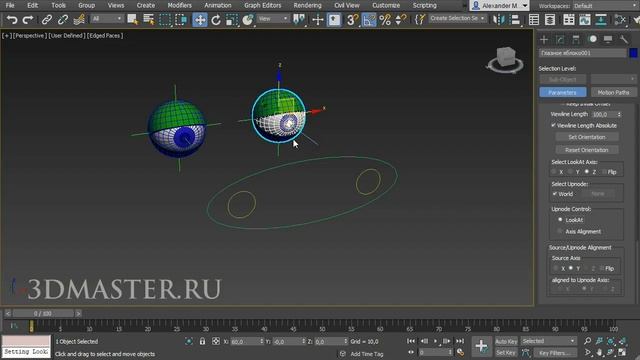Toggle LookAt Axis Flip checkbox
Viewport: 640px width, 360px height.
tap(604, 172)
